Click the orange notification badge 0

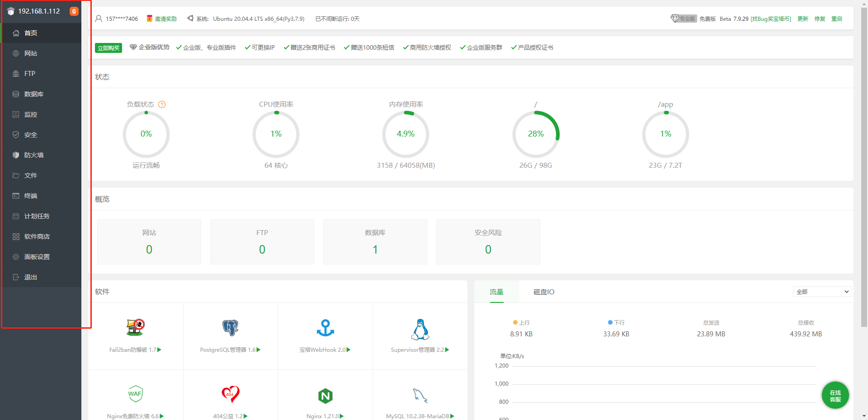tap(74, 11)
